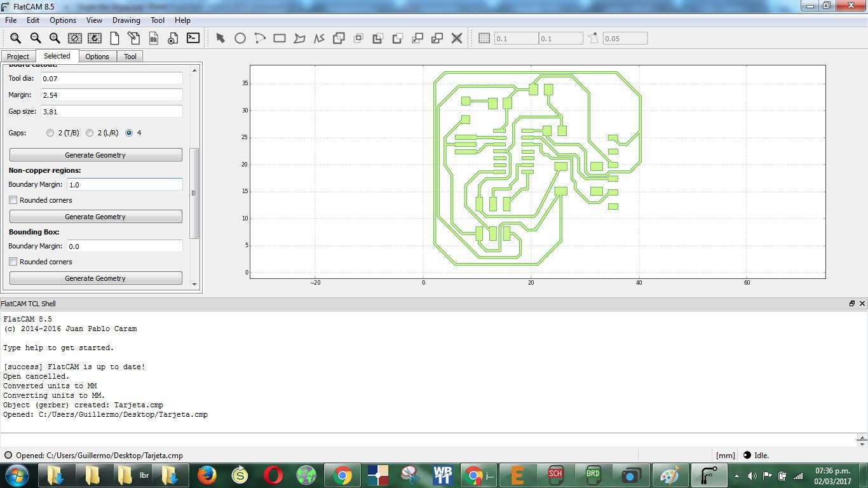
Task: Click the Selected panel scrollbar thumb
Action: [x=194, y=193]
